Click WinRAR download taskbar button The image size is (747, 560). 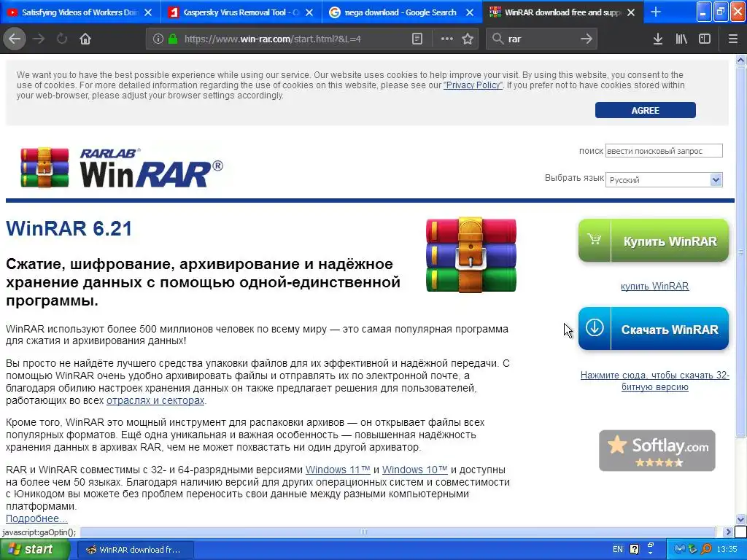pyautogui.click(x=135, y=550)
